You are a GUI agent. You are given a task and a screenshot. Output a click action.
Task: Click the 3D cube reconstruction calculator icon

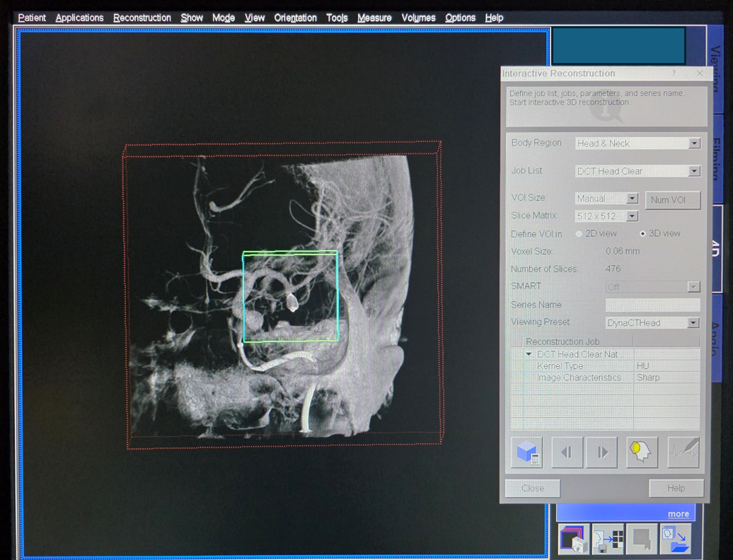pos(528,453)
